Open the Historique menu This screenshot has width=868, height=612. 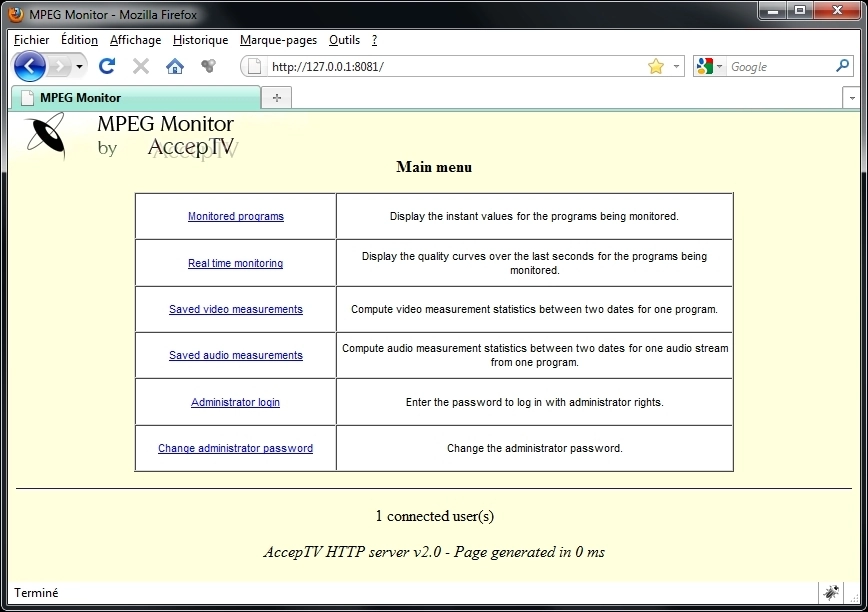pyautogui.click(x=200, y=40)
